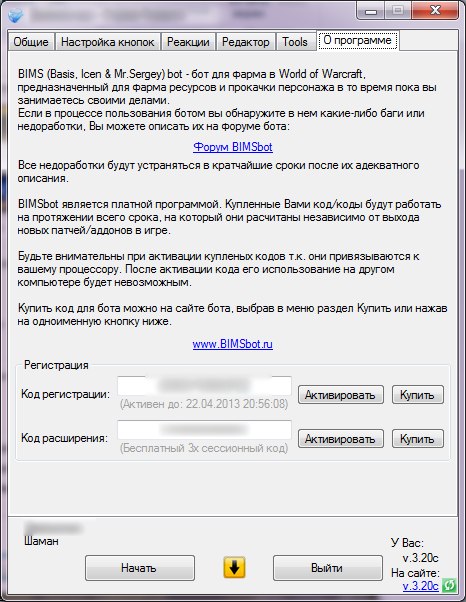The width and height of the screenshot is (466, 602).
Task: Click Купить next to Код расширения
Action: pos(418,439)
